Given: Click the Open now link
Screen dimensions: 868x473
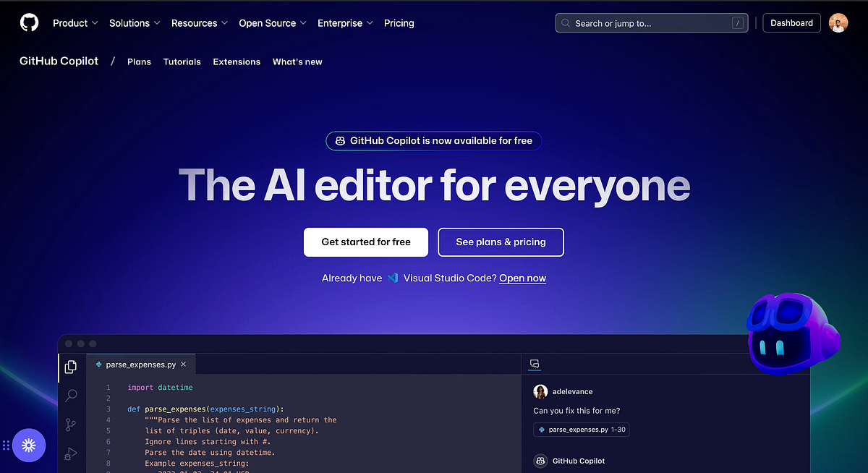Looking at the screenshot, I should pyautogui.click(x=522, y=278).
